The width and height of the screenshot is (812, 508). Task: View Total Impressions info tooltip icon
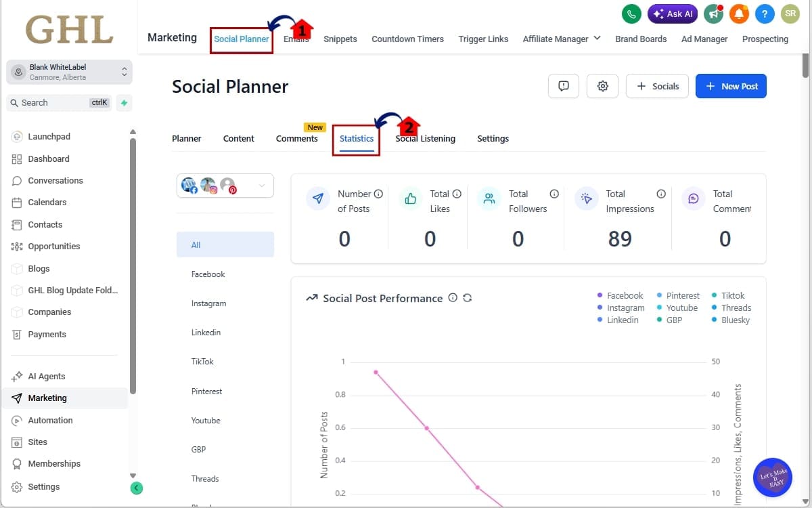tap(660, 193)
